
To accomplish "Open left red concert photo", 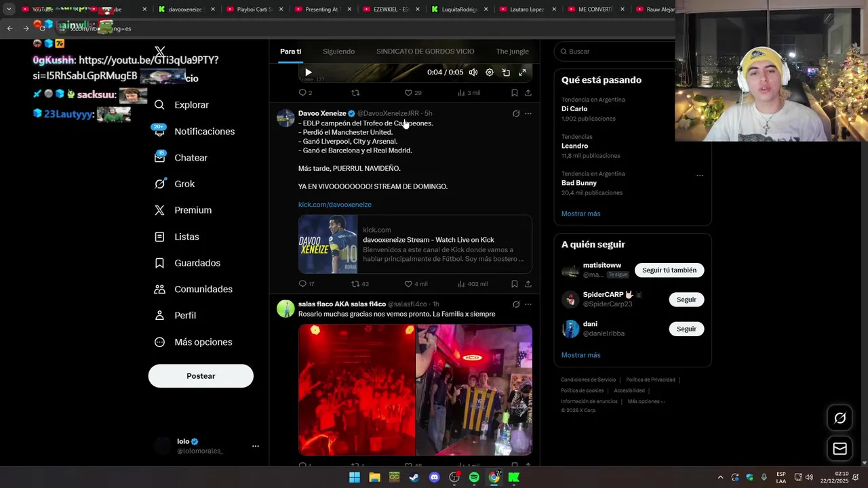I will (357, 390).
